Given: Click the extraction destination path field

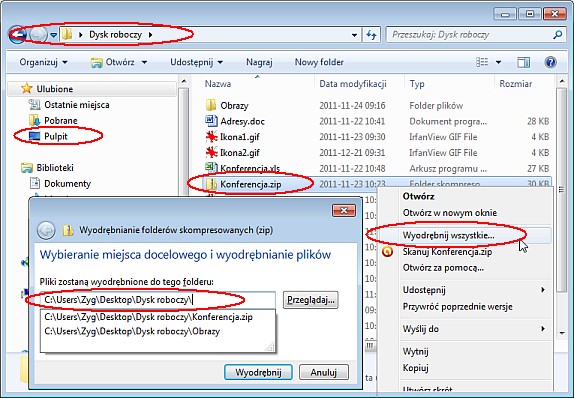Looking at the screenshot, I should point(158,300).
